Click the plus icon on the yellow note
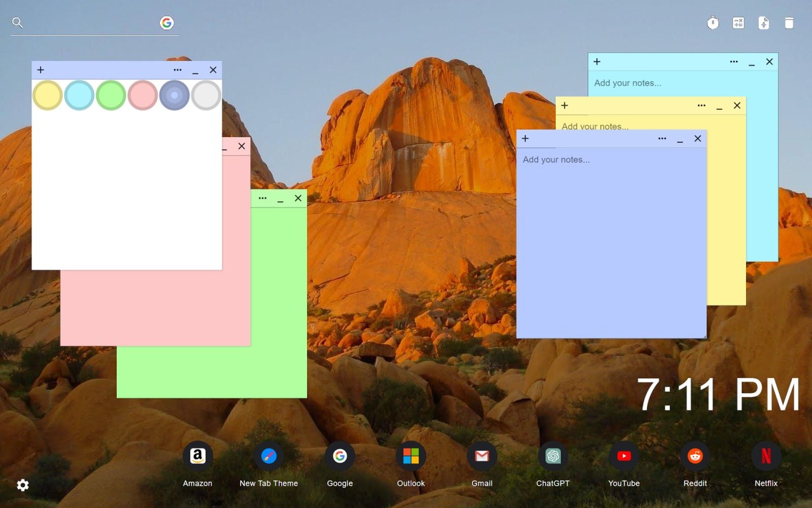The height and width of the screenshot is (508, 812). click(565, 105)
